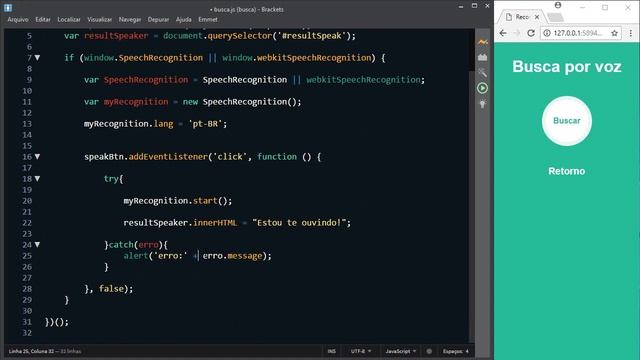Click the cursor position status text
This screenshot has height=360, width=640.
(x=31, y=351)
